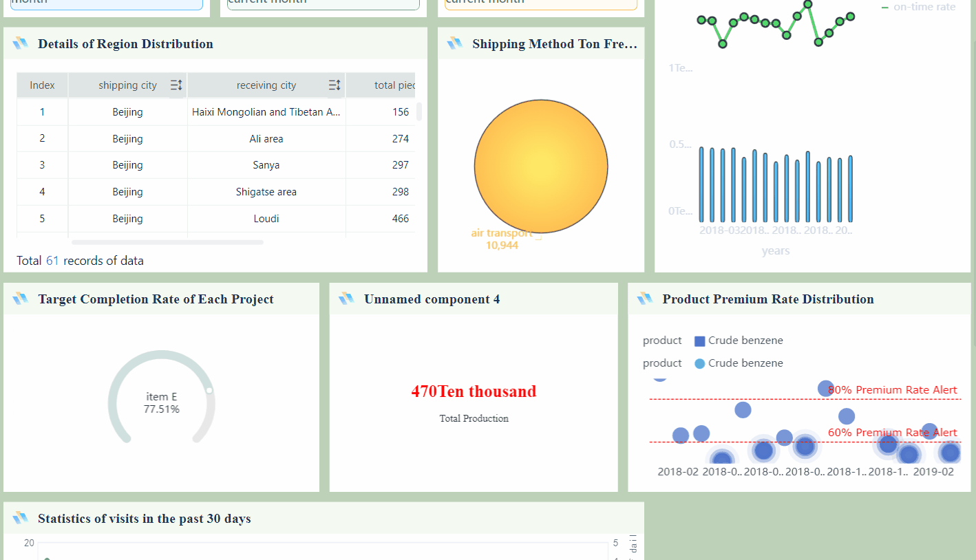Select the value 466 in Loudi row
Image resolution: width=976 pixels, height=560 pixels.
pyautogui.click(x=401, y=219)
